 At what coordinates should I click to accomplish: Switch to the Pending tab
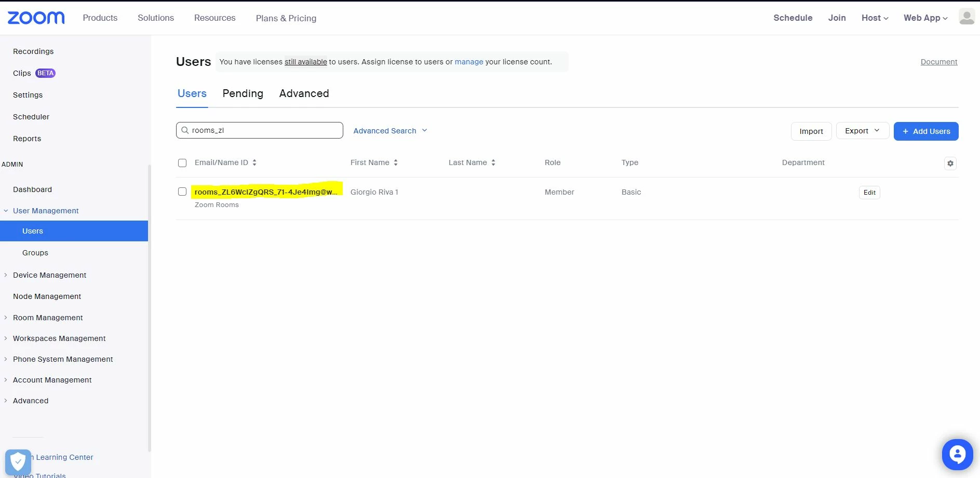click(x=243, y=93)
